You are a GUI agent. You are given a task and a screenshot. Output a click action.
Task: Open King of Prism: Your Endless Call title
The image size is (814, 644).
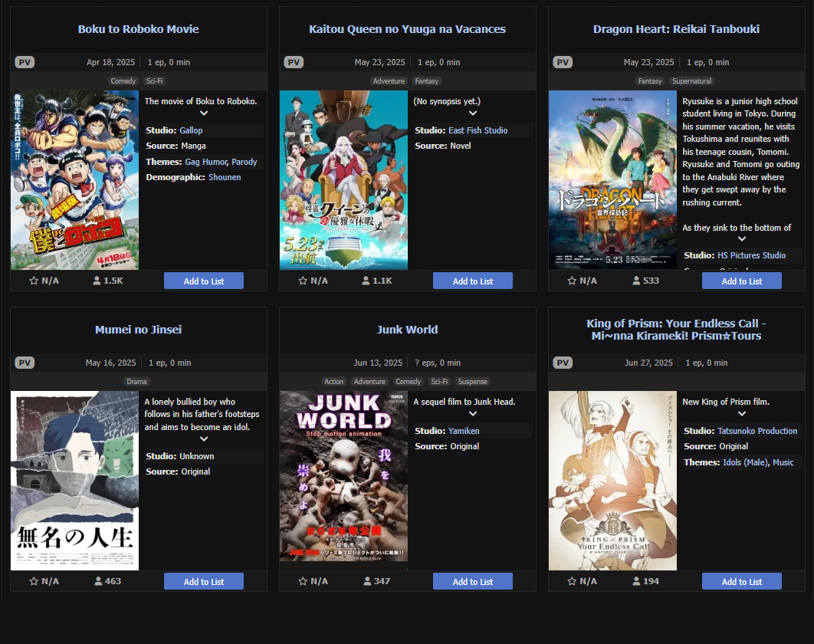(x=677, y=329)
